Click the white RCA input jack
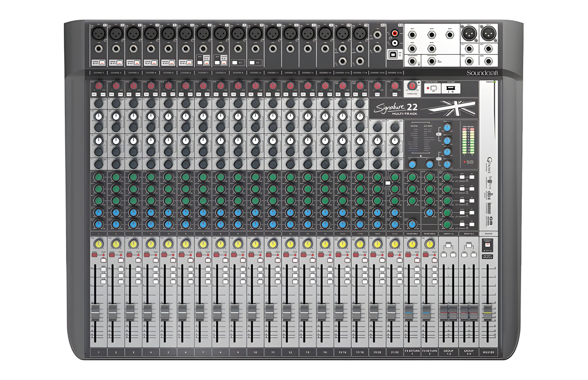Image resolution: width=588 pixels, height=380 pixels. click(395, 43)
